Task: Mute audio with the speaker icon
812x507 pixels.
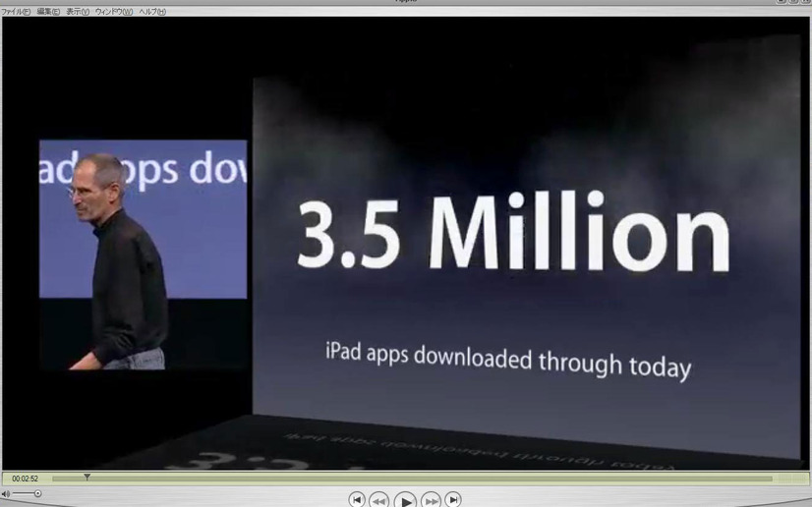Action: click(x=6, y=494)
